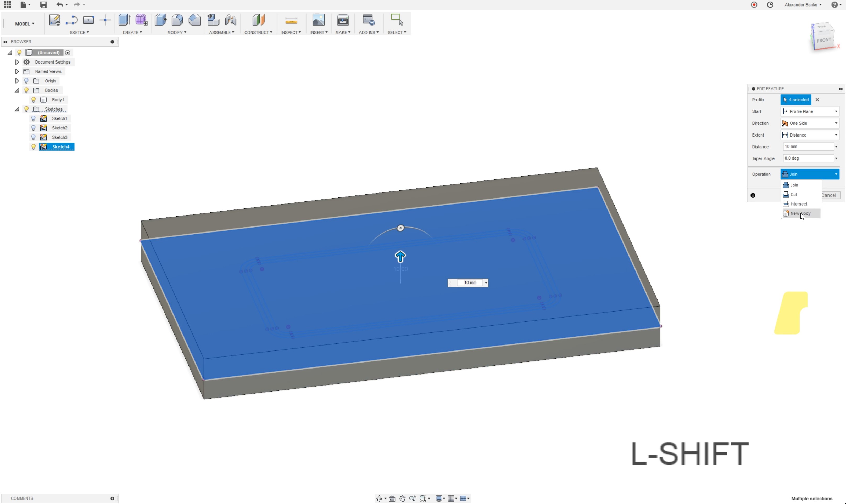The width and height of the screenshot is (846, 504).
Task: Clear the profile selection with X
Action: (817, 99)
